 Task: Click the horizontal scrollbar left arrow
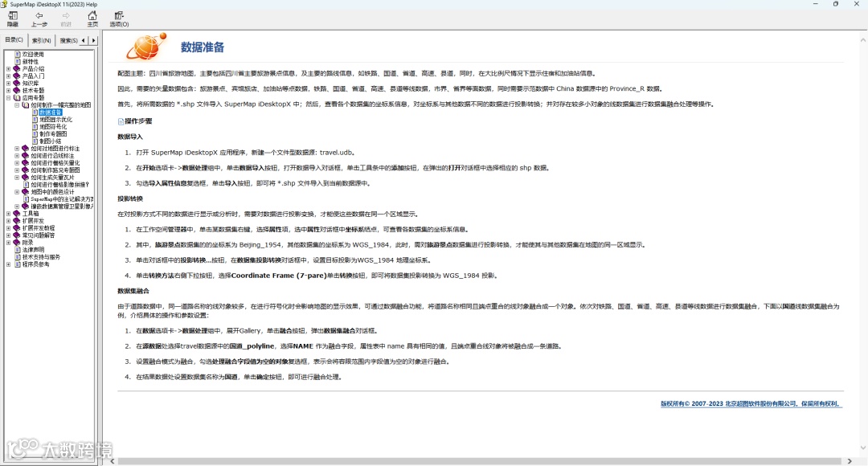(x=113, y=461)
